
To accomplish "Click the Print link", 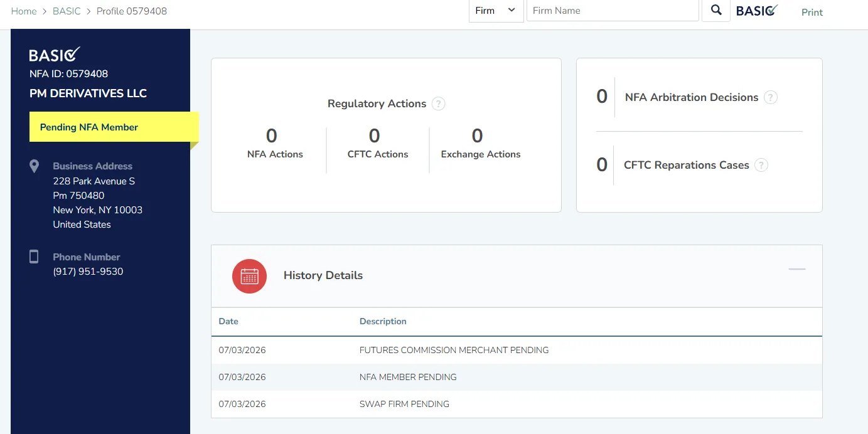I will point(812,13).
